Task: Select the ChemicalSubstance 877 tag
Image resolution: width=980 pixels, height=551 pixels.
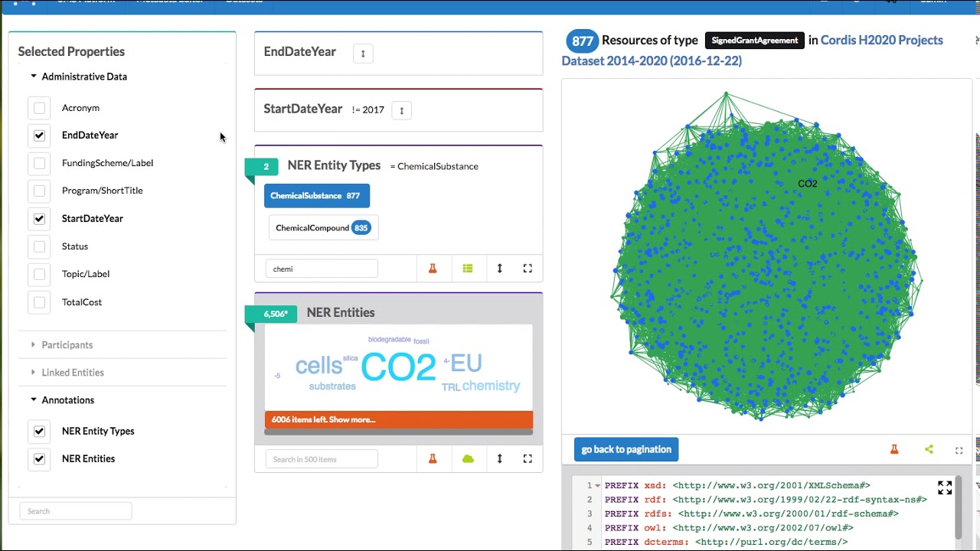Action: [316, 196]
